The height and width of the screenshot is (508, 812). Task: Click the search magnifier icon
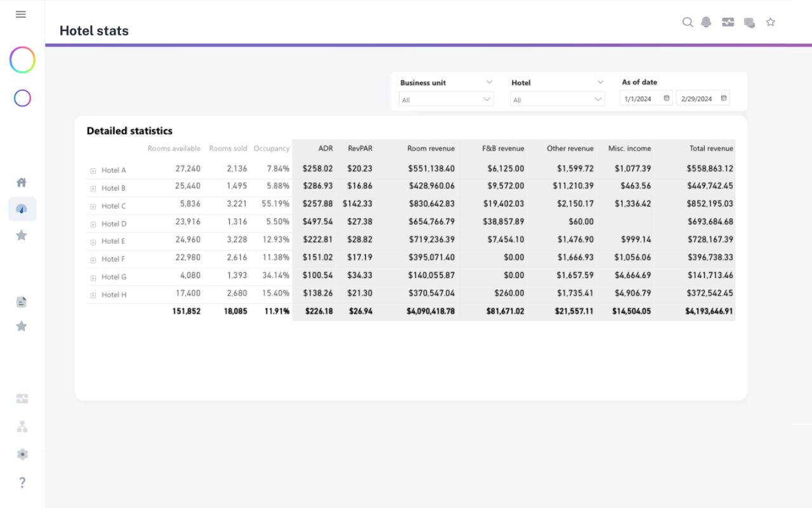(x=687, y=22)
